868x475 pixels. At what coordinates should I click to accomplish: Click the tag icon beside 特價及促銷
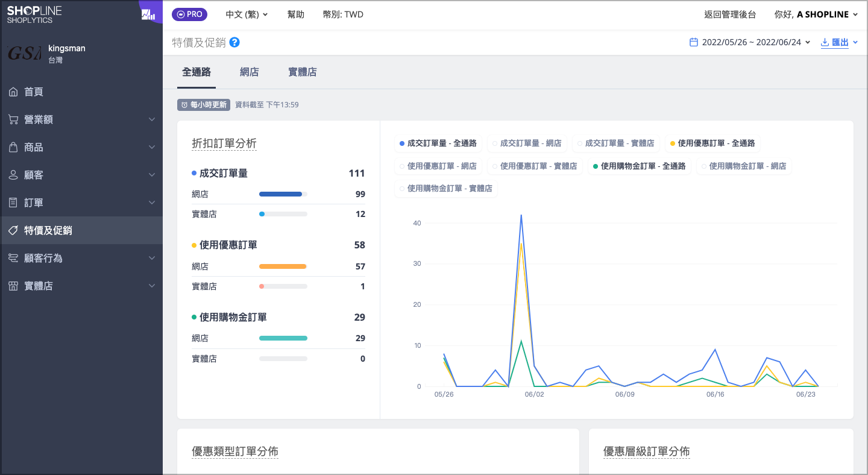[x=13, y=230]
